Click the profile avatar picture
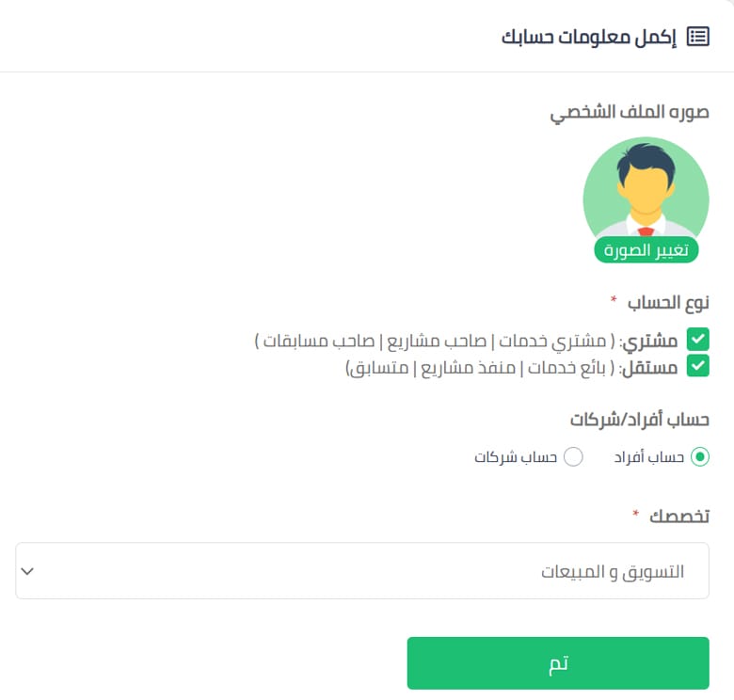The width and height of the screenshot is (734, 700). pyautogui.click(x=646, y=193)
